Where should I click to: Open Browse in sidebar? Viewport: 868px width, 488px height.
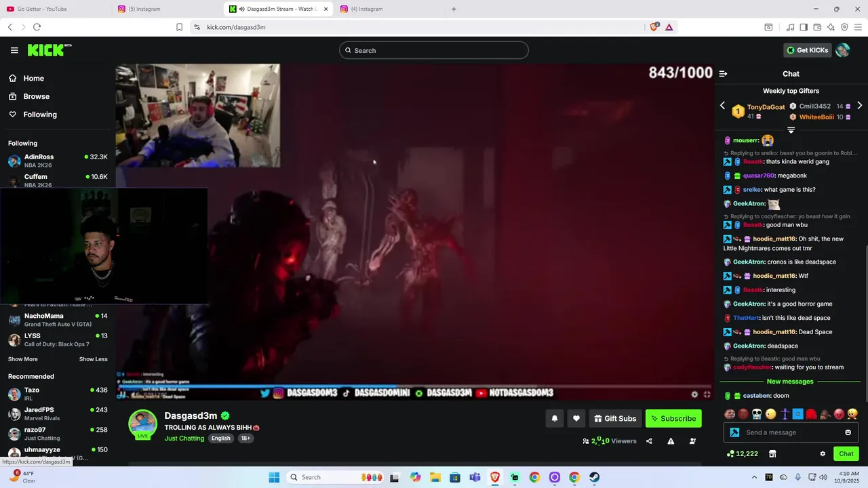[36, 96]
